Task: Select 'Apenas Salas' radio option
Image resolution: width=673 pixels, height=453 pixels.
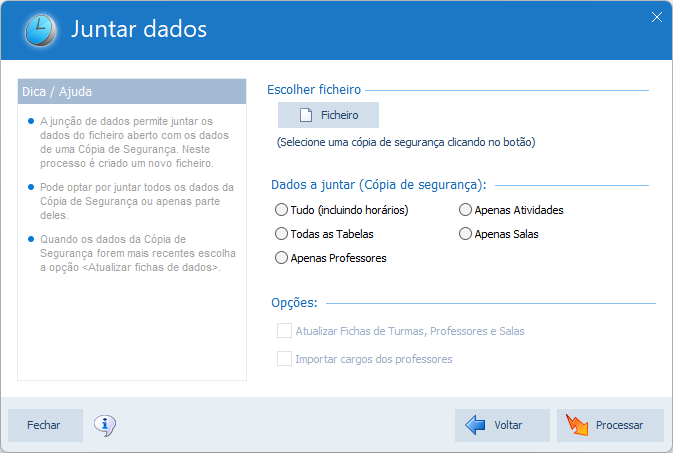Action: [x=465, y=233]
